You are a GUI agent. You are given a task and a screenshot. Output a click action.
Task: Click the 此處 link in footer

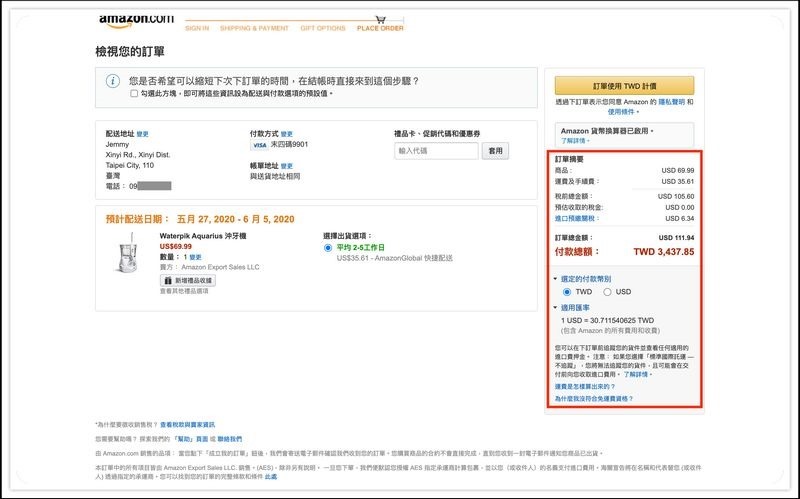point(271,477)
